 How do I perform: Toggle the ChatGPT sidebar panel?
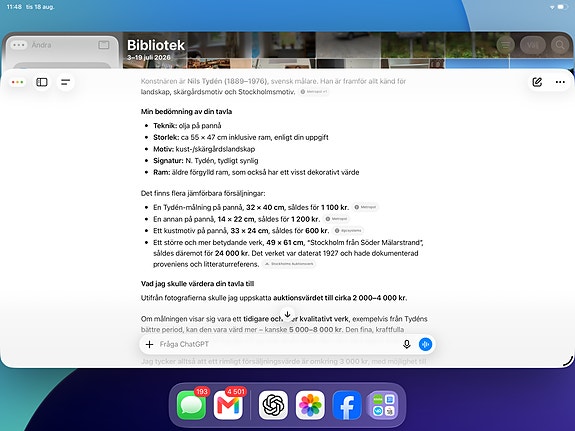coord(42,82)
